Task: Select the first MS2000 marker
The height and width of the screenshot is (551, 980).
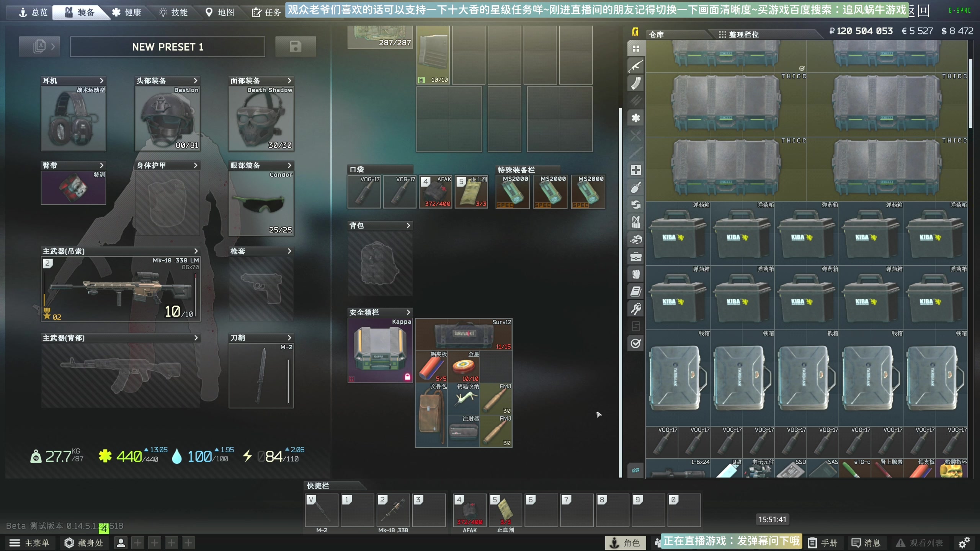Action: tap(513, 192)
